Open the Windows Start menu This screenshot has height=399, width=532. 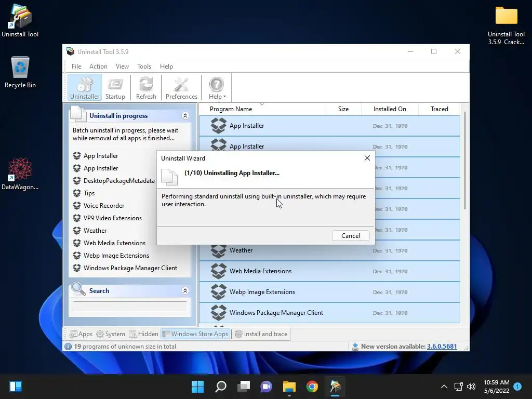[198, 387]
